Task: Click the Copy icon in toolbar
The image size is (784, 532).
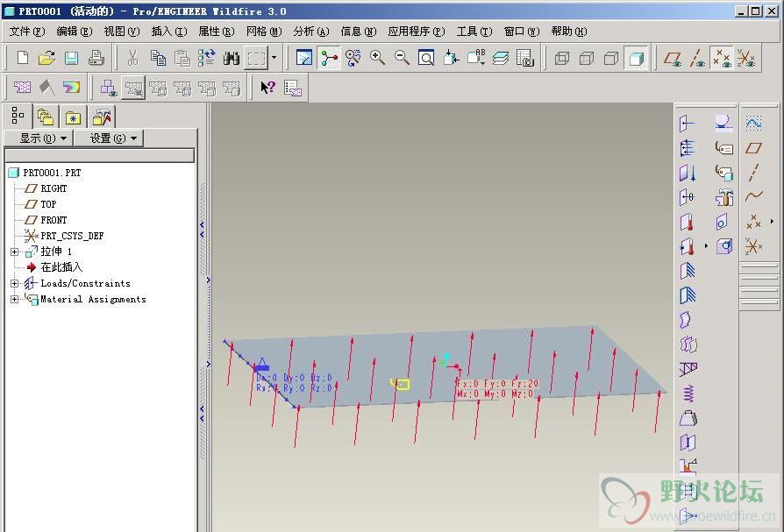Action: (158, 58)
